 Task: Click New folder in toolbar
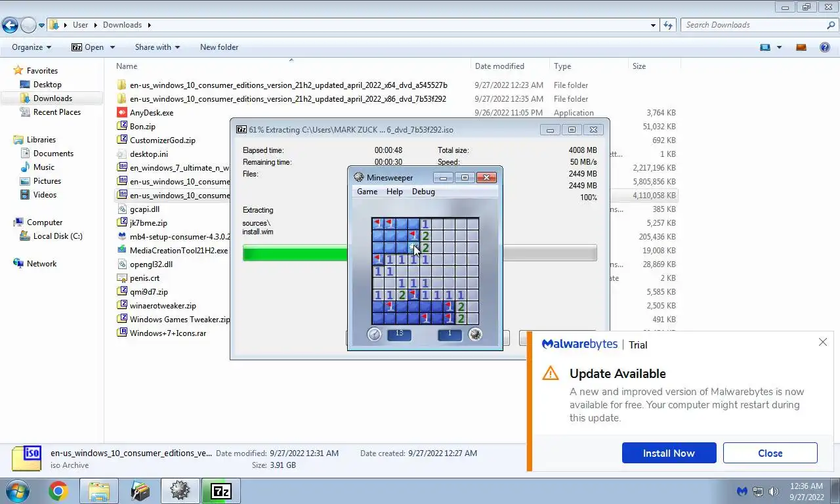pyautogui.click(x=219, y=47)
